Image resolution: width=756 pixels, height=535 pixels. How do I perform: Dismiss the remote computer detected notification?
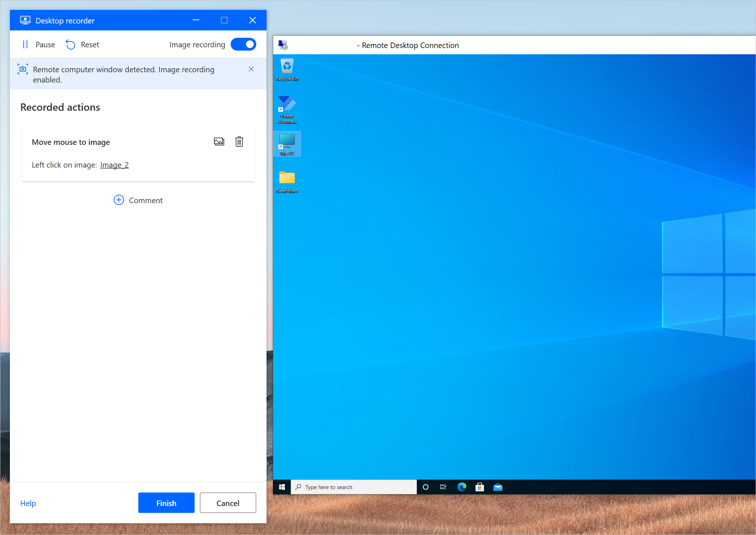point(251,69)
